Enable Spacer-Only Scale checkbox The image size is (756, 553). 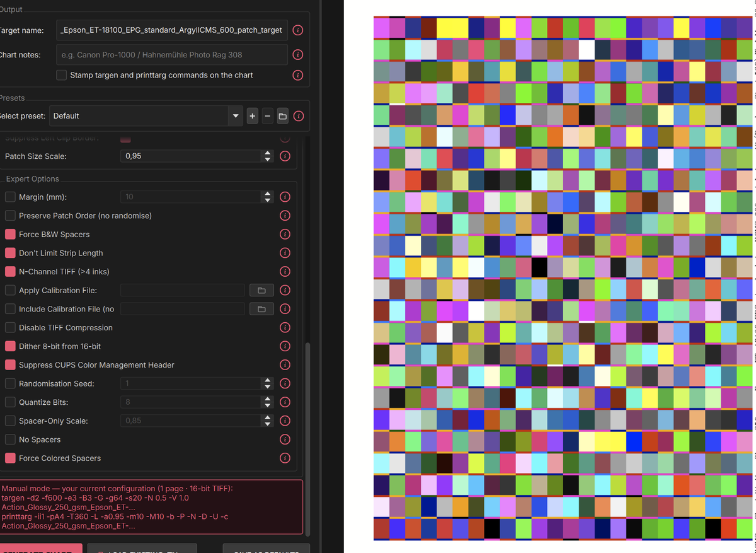[10, 421]
